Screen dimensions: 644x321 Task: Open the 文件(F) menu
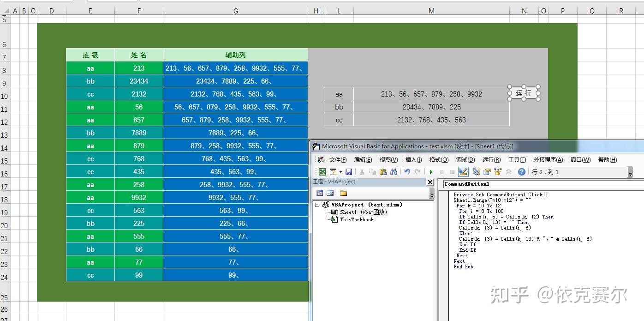(x=338, y=160)
